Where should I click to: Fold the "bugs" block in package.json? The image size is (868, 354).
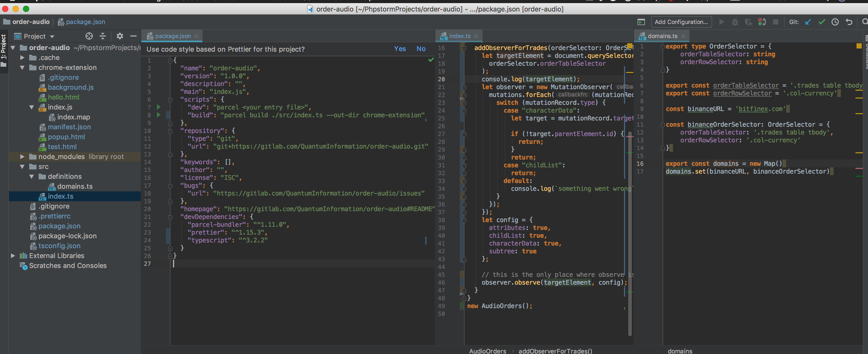click(170, 186)
